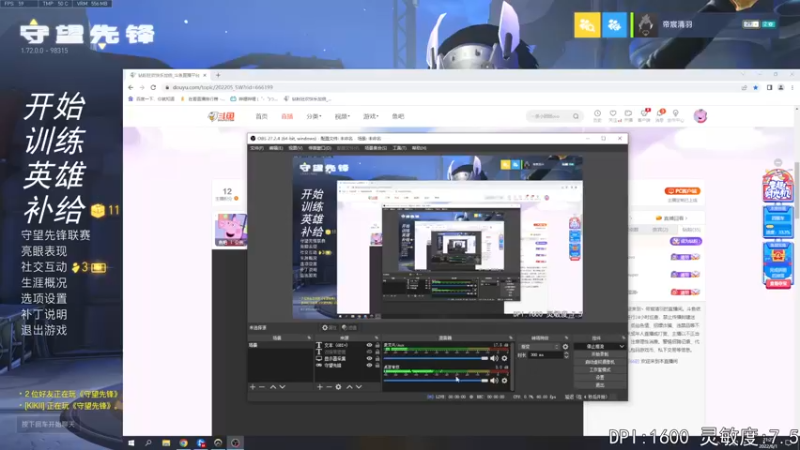This screenshot has height=450, width=800.
Task: Toggle lock on second text source
Action: pyautogui.click(x=378, y=352)
